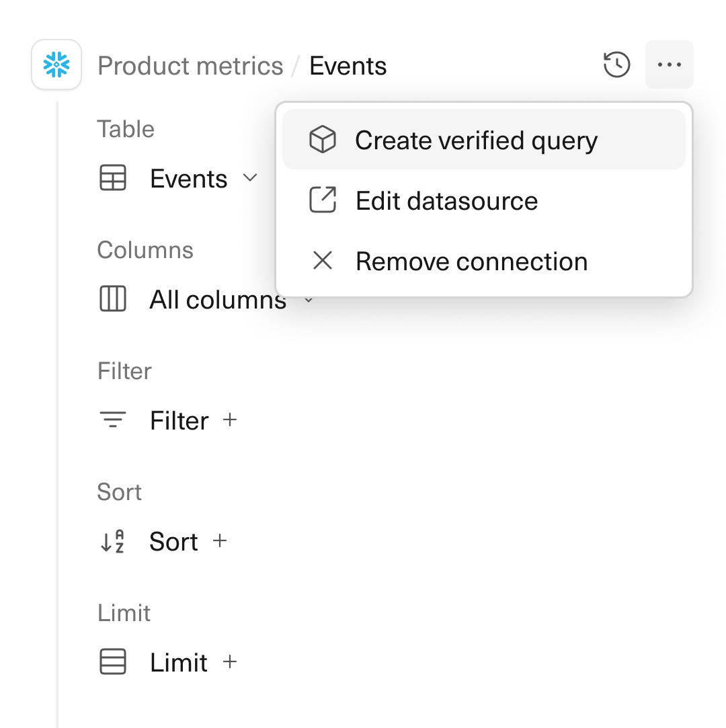This screenshot has width=726, height=728.
Task: Click the external link icon for Edit datasource
Action: coord(323,201)
